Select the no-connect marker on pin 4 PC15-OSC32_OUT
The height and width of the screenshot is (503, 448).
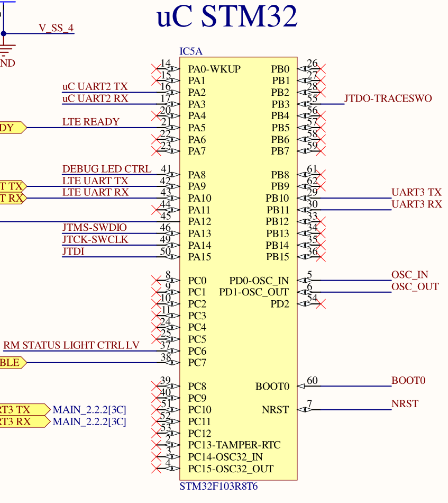tap(157, 469)
